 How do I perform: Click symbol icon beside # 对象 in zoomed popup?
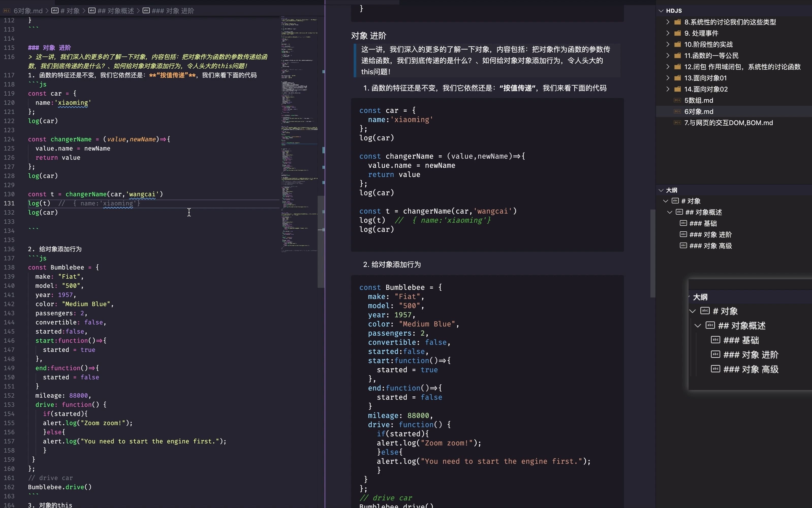(705, 311)
